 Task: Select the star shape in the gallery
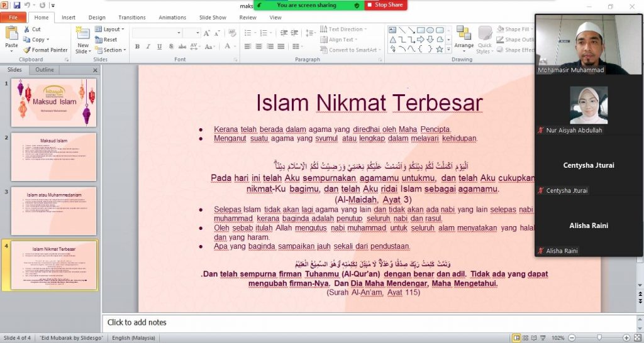pos(439,49)
